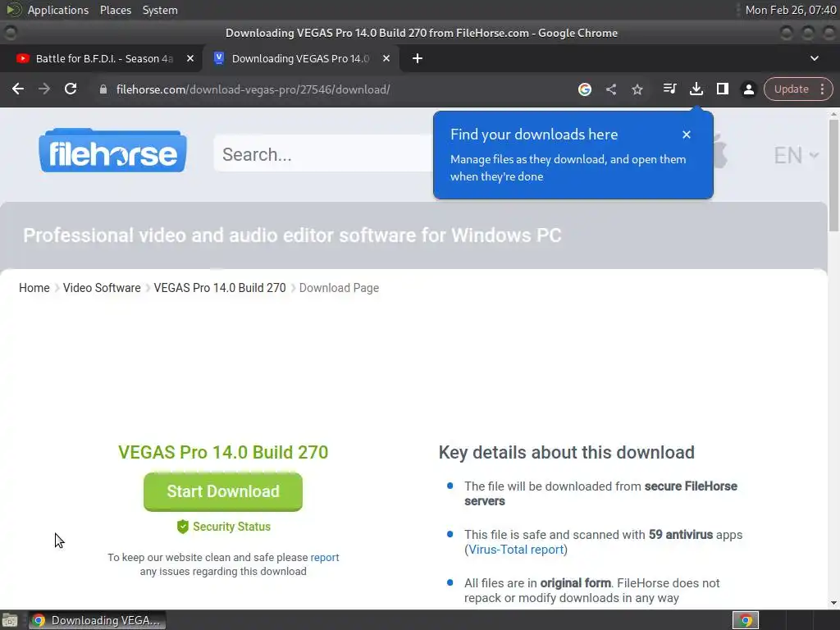Click the Key details about this download heading
The width and height of the screenshot is (840, 630).
click(x=566, y=452)
